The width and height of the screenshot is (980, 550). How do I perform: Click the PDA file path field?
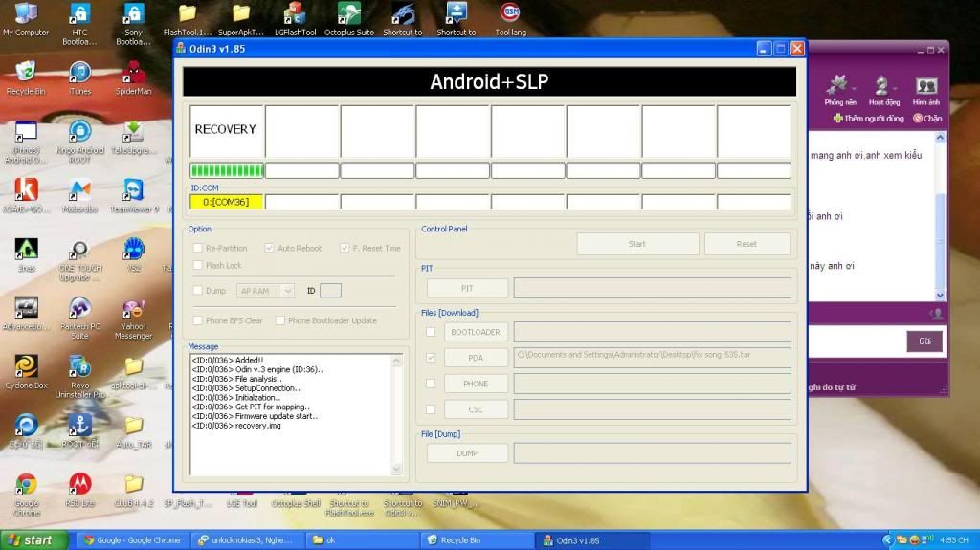(652, 358)
